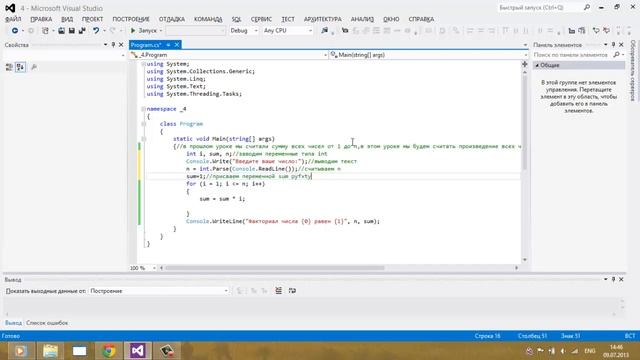
Task: Switch to the Вывод bottom tab
Action: 13,323
